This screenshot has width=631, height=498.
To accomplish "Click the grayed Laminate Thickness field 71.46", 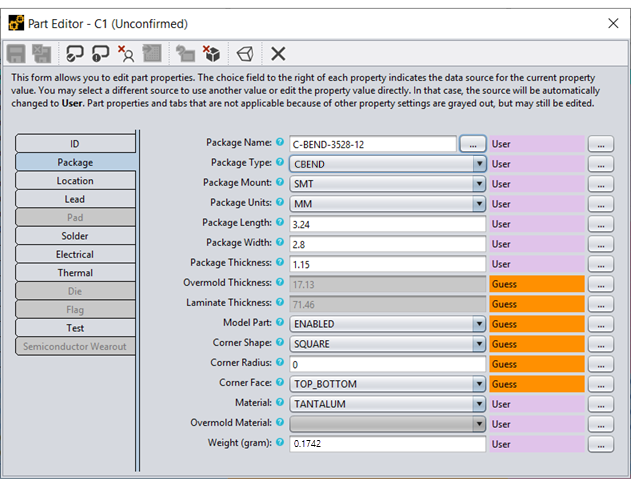I will click(x=388, y=304).
